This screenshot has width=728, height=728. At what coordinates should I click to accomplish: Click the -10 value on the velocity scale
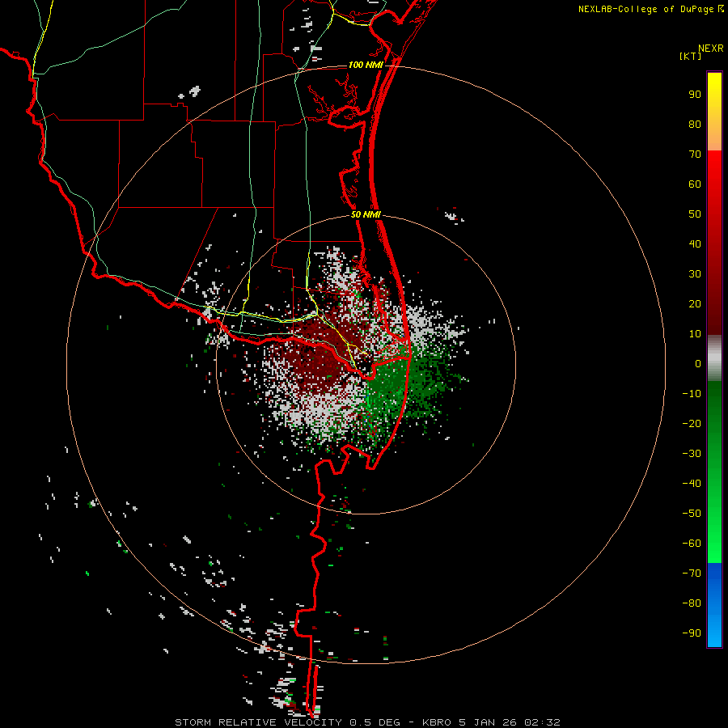(x=692, y=394)
